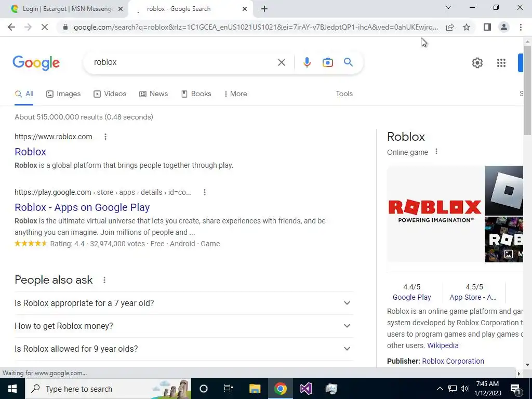
Task: Switch to Escargot MSN Messenger tab
Action: 64,9
